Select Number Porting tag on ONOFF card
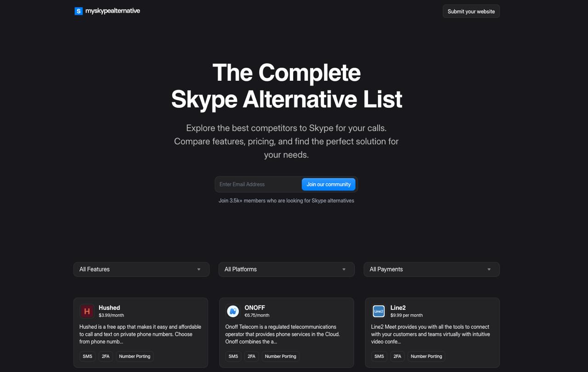This screenshot has height=372, width=588. coord(280,356)
